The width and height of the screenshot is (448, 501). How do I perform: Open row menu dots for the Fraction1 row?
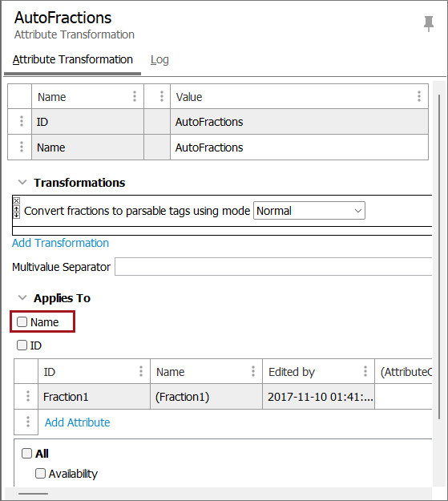point(28,396)
